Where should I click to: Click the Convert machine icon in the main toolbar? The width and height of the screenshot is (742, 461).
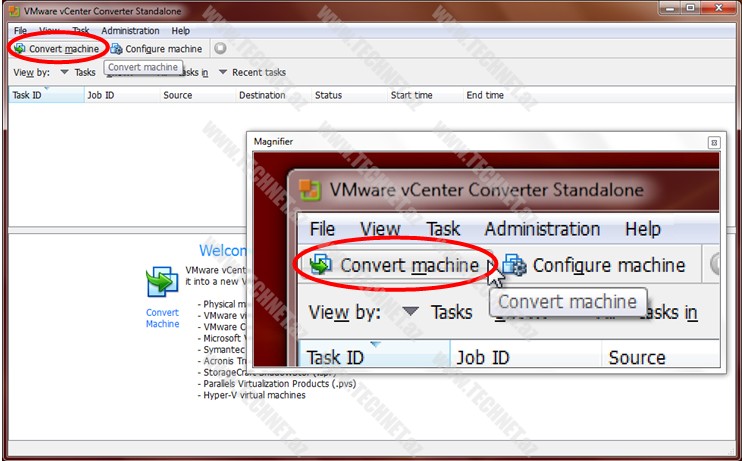19,49
